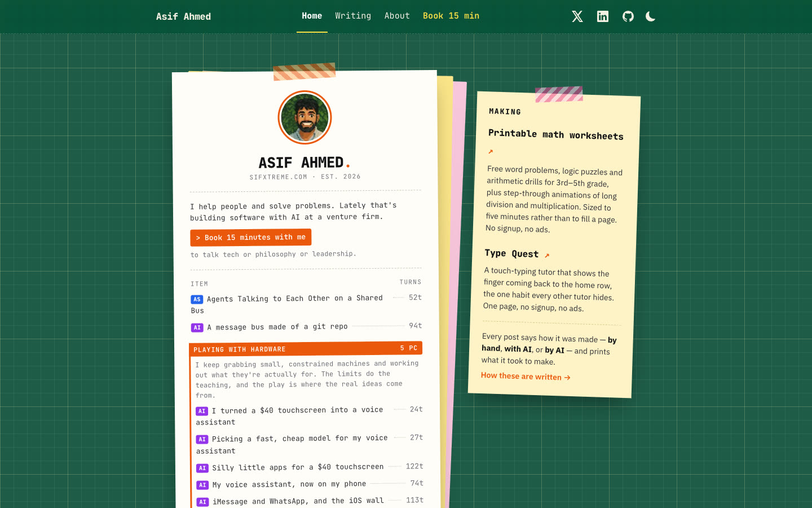Go to the Home tab

[x=312, y=16]
